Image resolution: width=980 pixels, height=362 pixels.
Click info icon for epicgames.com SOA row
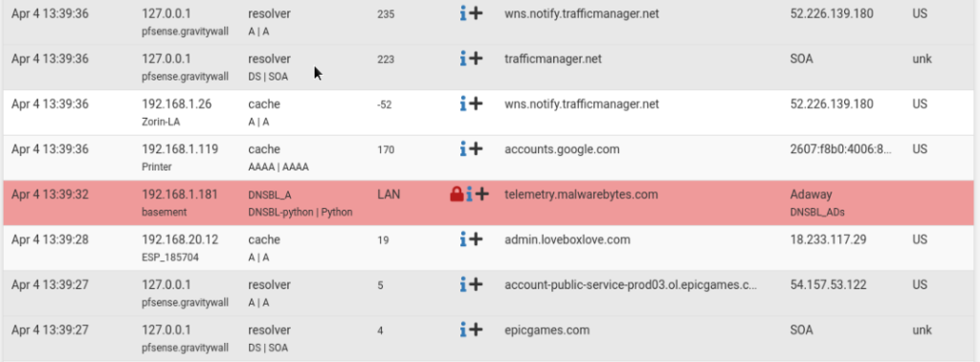(x=463, y=330)
